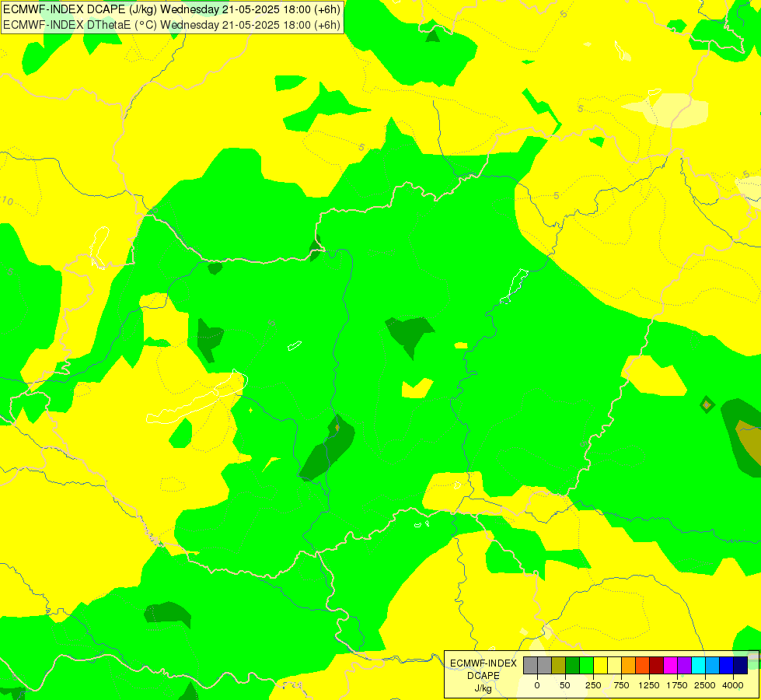This screenshot has height=700, width=761.
Task: Click the orange legend swatch after 750
Action: click(x=629, y=666)
